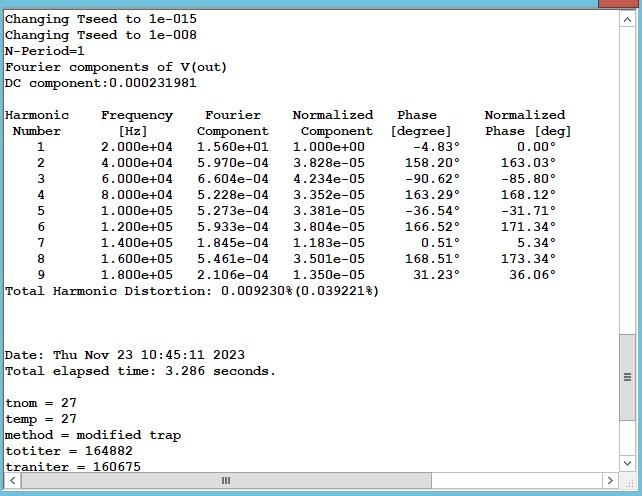Click the horizontal scrollbar left arrow
The height and width of the screenshot is (496, 642).
13,480
